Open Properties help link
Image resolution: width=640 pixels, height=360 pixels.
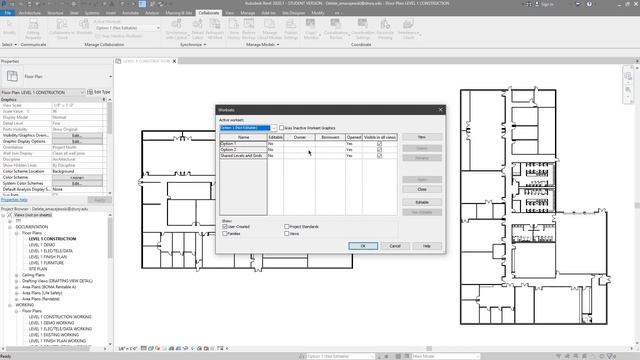[x=14, y=200]
